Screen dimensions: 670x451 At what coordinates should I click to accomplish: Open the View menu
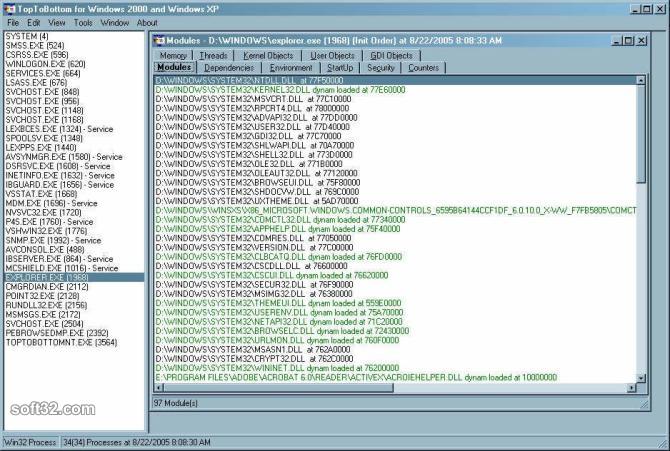[56, 23]
